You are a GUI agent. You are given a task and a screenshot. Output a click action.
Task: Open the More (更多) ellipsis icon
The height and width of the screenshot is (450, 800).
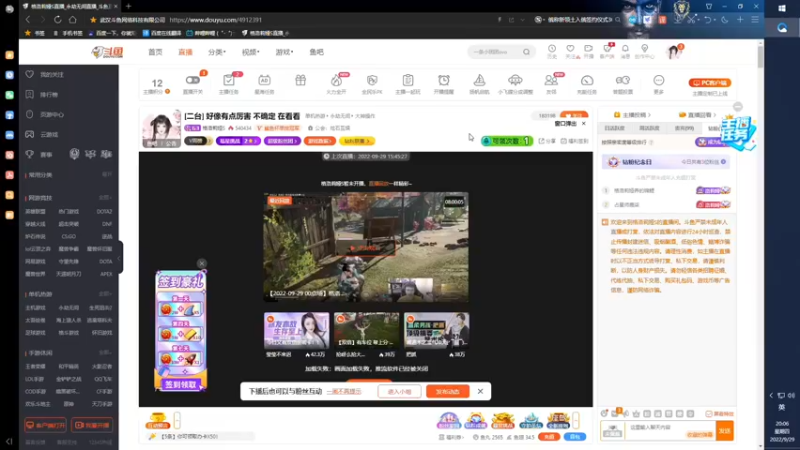(659, 80)
